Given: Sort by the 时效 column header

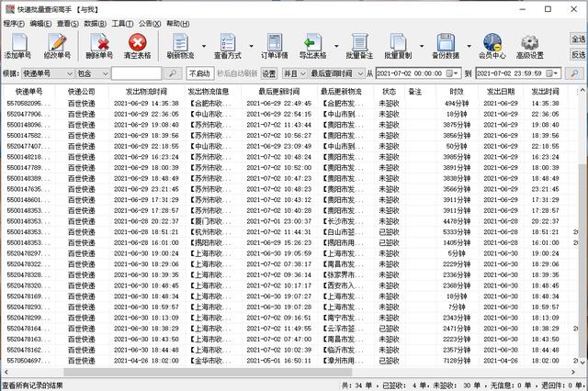Looking at the screenshot, I should click(457, 92).
